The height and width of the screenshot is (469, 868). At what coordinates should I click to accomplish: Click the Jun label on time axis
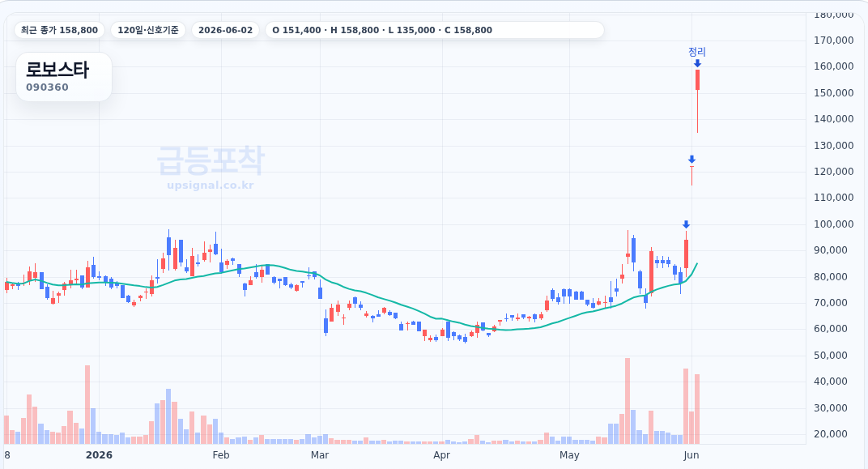tap(691, 454)
